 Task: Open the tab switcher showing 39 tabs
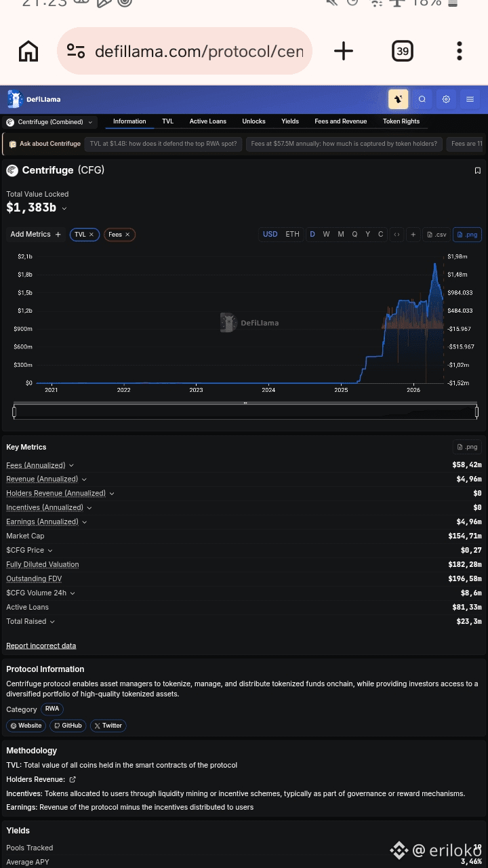point(403,51)
